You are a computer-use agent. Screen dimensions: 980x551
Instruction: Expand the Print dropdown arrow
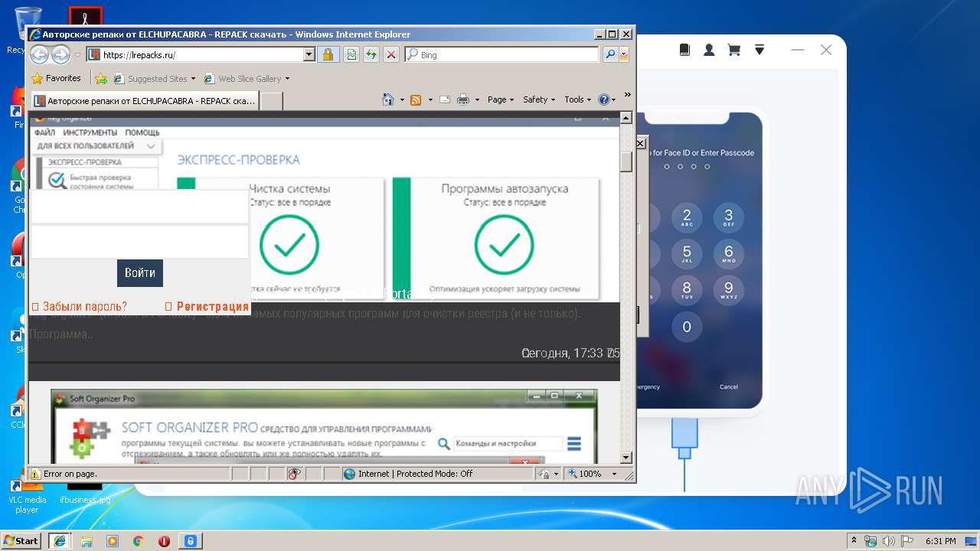(x=477, y=99)
